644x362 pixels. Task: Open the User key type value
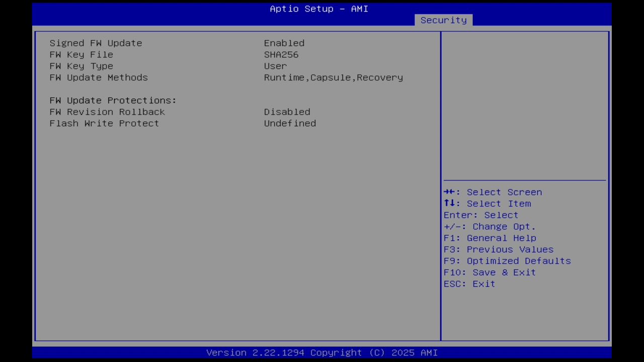[x=275, y=66]
